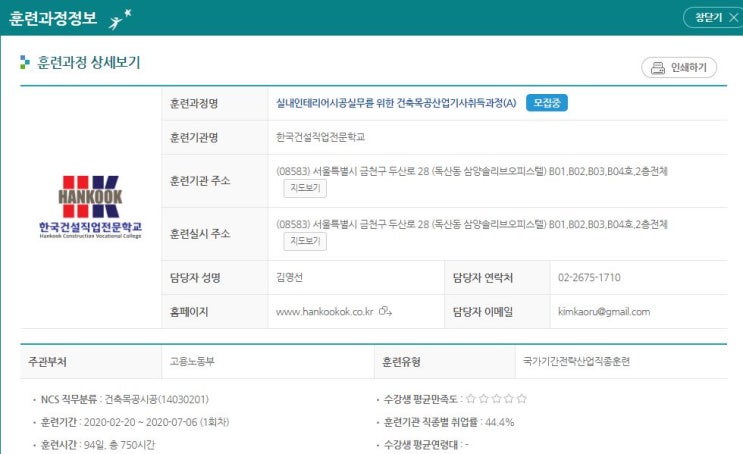Click the fourth satisfaction star
This screenshot has height=454, width=743.
[509, 399]
